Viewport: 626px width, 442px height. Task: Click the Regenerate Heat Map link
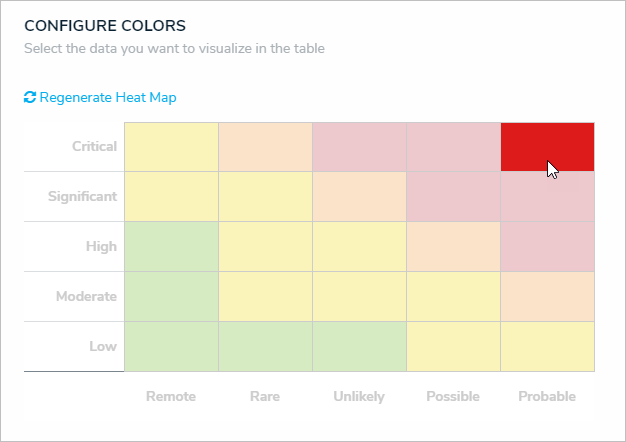[x=107, y=97]
